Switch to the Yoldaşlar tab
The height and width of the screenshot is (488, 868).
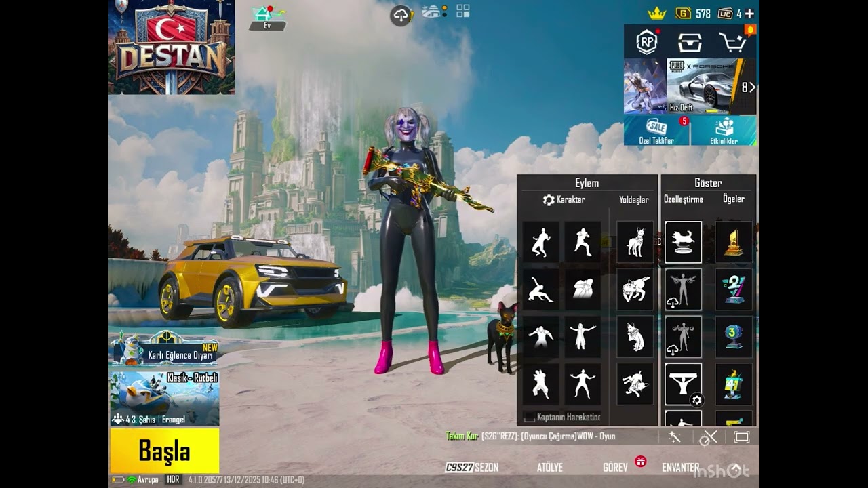click(633, 200)
